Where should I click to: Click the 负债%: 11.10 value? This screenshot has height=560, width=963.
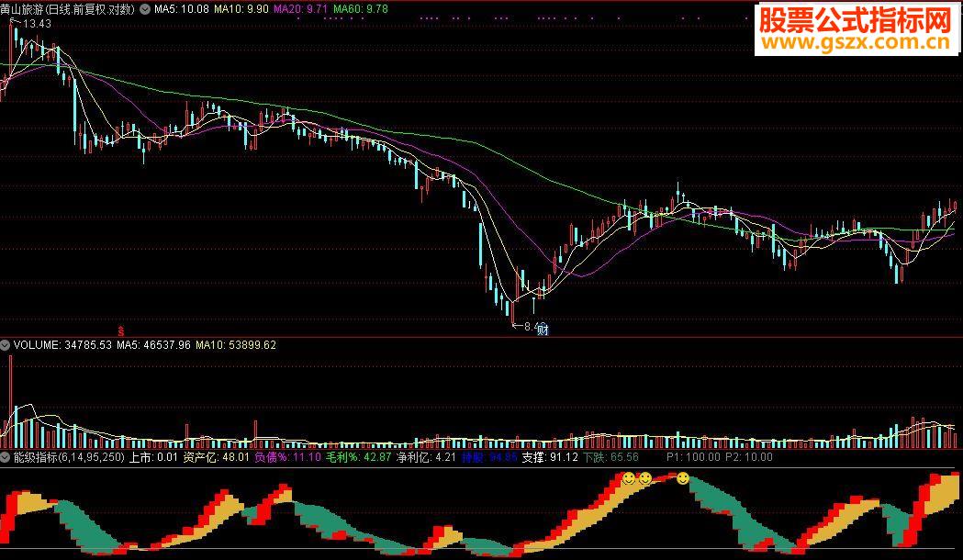pyautogui.click(x=287, y=457)
